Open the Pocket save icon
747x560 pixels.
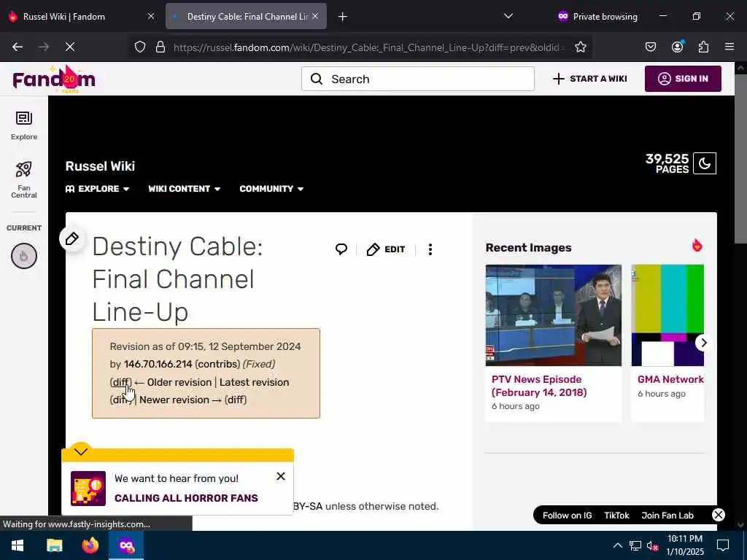coord(651,47)
